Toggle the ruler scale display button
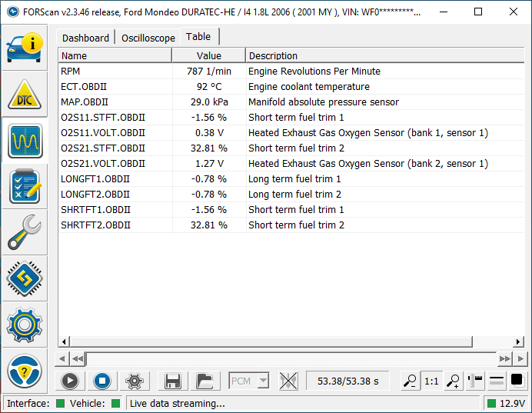This screenshot has height=413, width=532. (x=476, y=381)
